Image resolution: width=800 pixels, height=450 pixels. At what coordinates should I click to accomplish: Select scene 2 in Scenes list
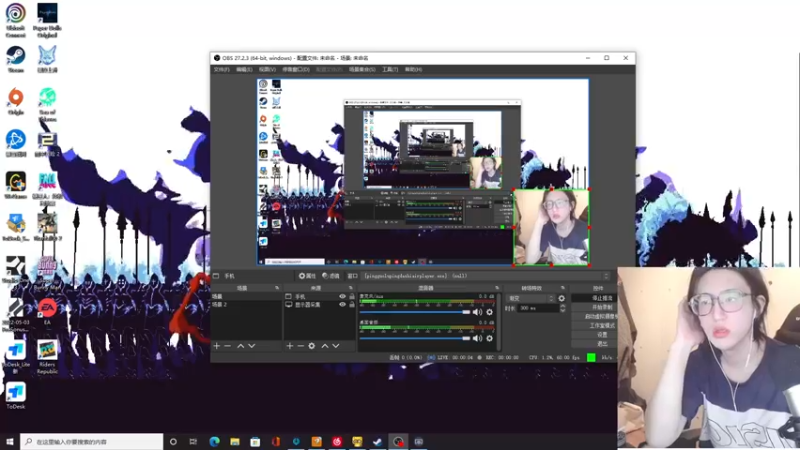point(246,305)
